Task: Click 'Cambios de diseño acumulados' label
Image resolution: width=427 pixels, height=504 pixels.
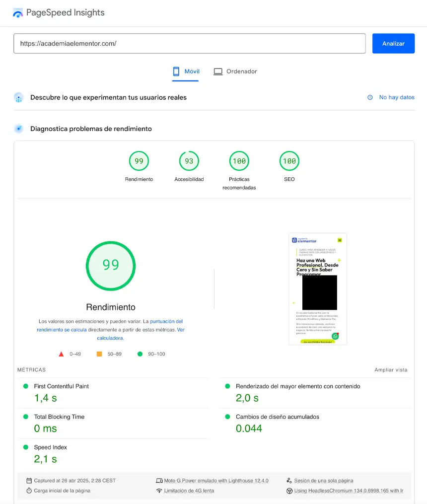Action: point(277,417)
